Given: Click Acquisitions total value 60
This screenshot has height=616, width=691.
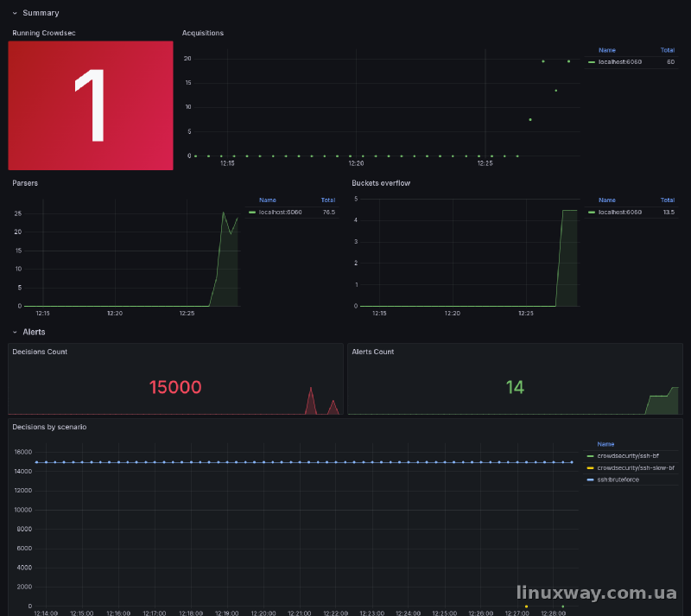Looking at the screenshot, I should (x=670, y=62).
